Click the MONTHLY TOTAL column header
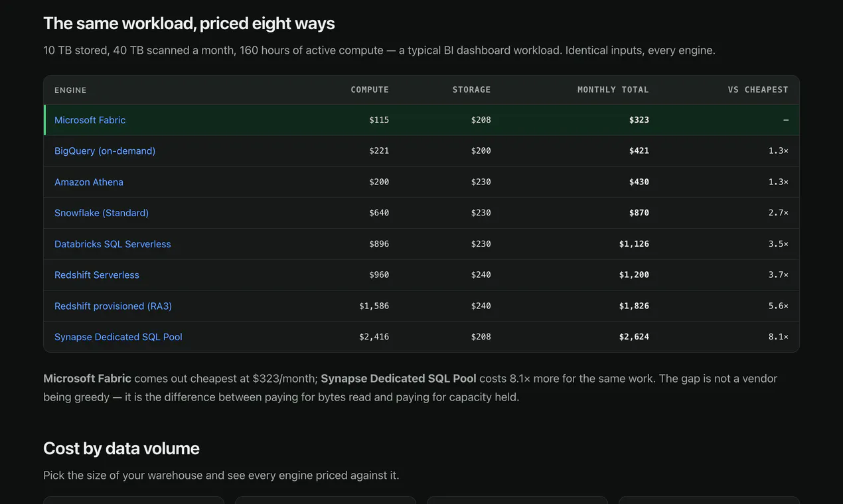This screenshot has width=843, height=504. point(613,90)
